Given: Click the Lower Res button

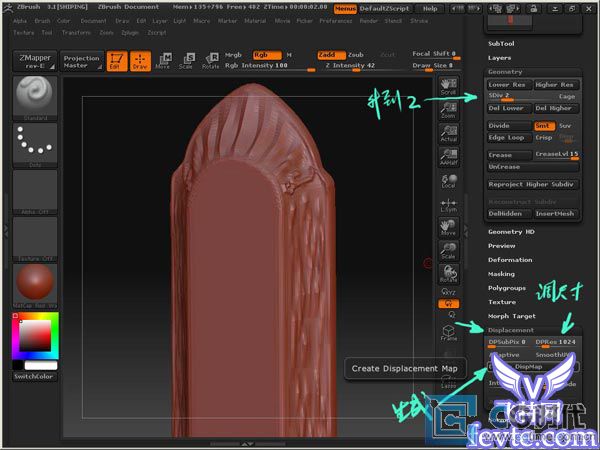Looking at the screenshot, I should (510, 85).
